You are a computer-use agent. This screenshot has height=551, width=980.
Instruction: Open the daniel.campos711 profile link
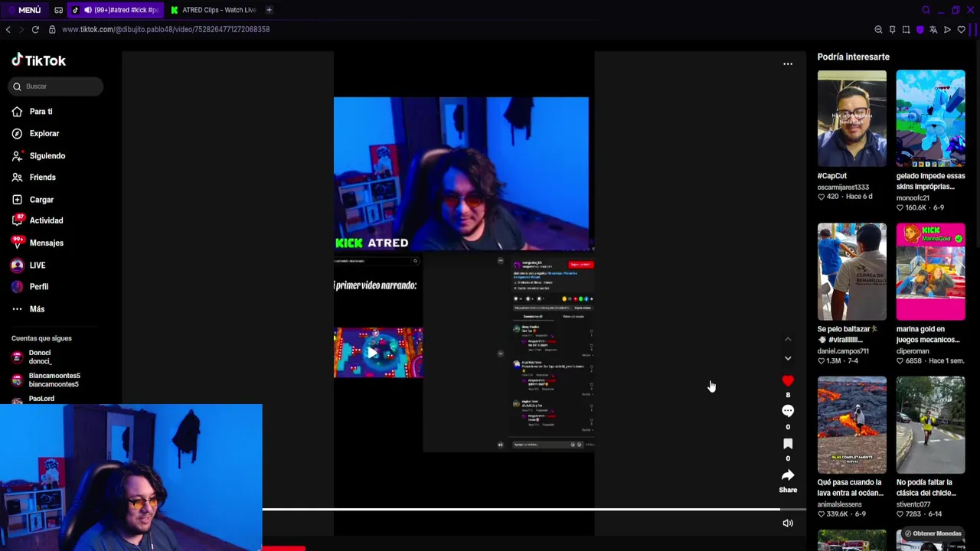(843, 351)
